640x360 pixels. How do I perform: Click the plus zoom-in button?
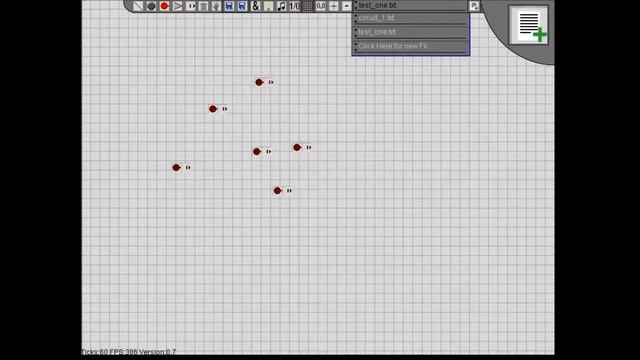333,6
